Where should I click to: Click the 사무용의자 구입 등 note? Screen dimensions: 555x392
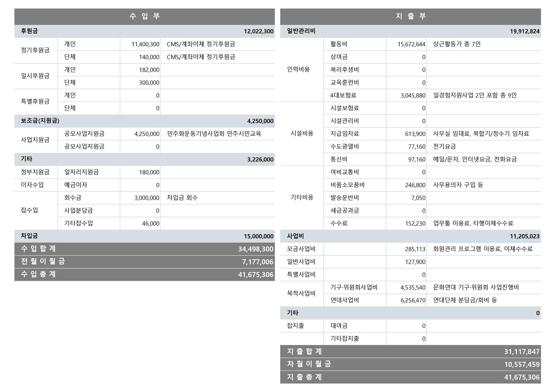(x=458, y=185)
